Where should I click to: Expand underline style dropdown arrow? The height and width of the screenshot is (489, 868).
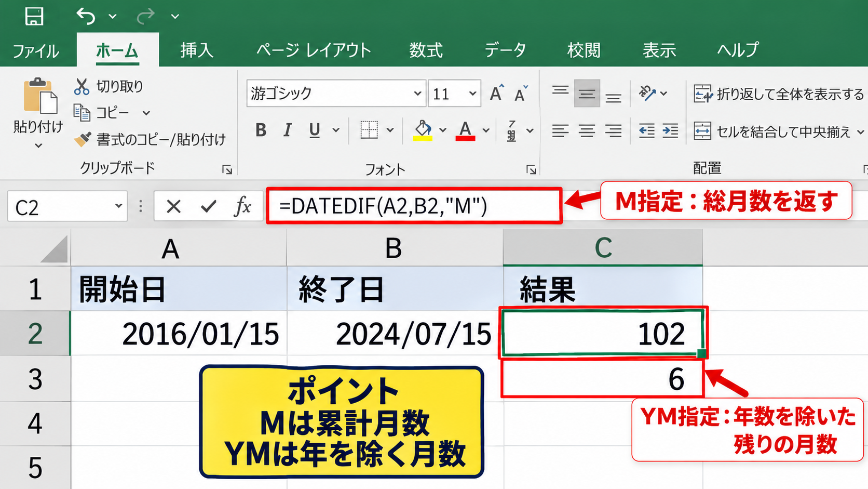point(336,130)
